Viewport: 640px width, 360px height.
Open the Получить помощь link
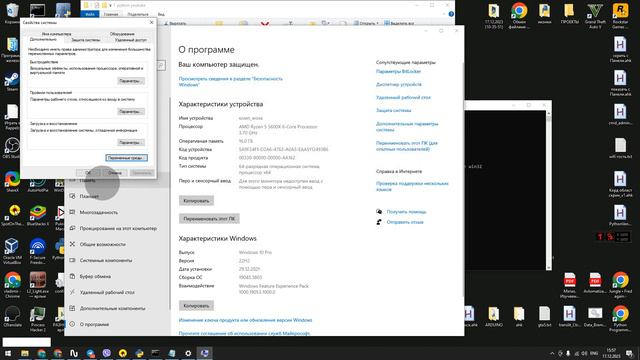[x=407, y=212]
